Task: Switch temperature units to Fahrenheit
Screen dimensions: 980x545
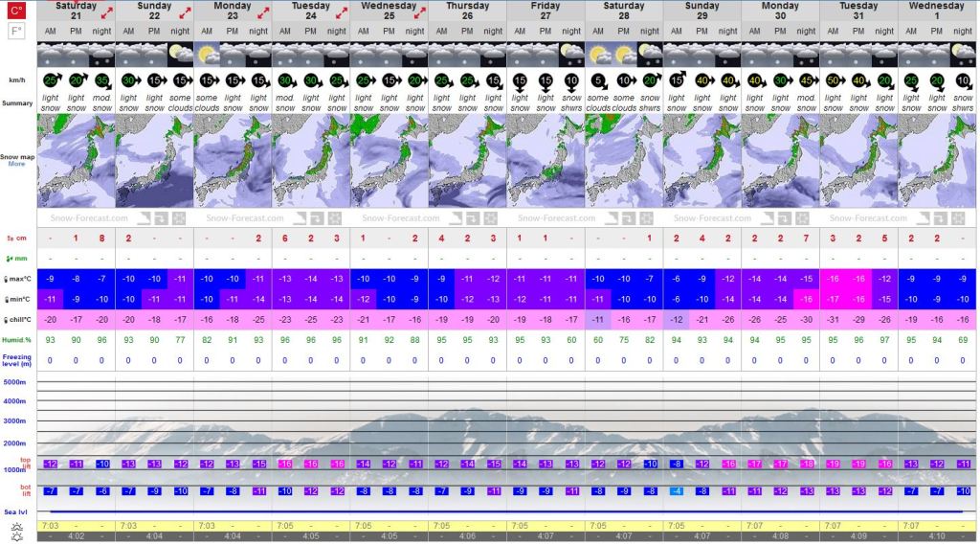Action: pyautogui.click(x=16, y=32)
